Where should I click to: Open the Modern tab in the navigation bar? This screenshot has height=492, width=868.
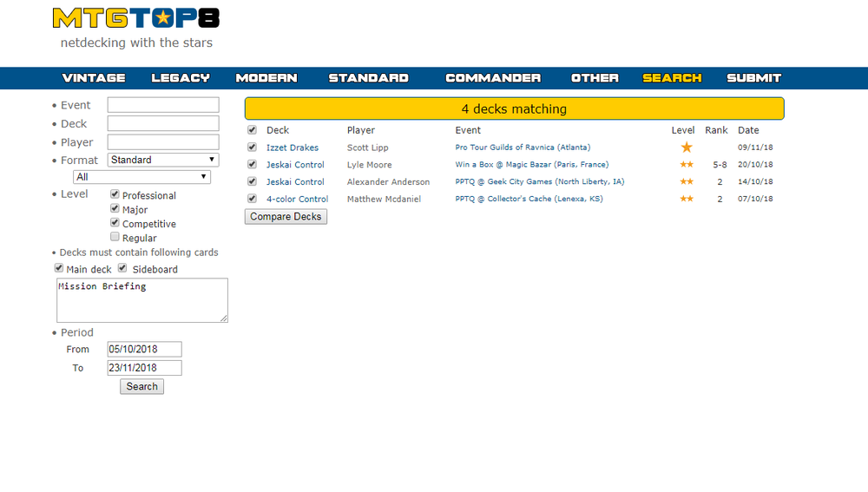(266, 78)
